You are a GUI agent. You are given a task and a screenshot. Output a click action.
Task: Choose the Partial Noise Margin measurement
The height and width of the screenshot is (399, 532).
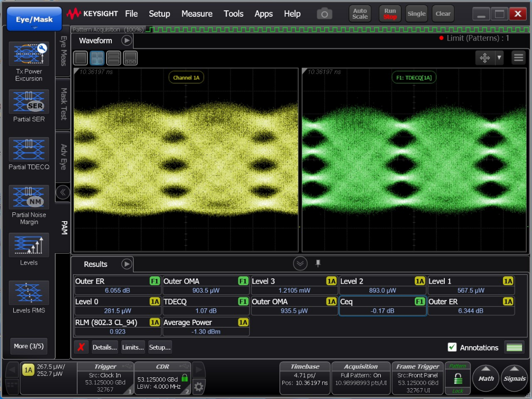(x=29, y=197)
